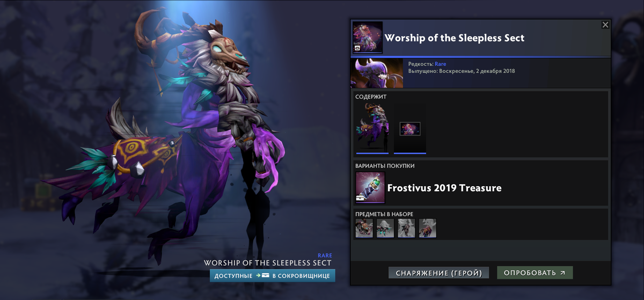Select the Bane hero portrait
The image size is (644, 300).
tap(376, 73)
